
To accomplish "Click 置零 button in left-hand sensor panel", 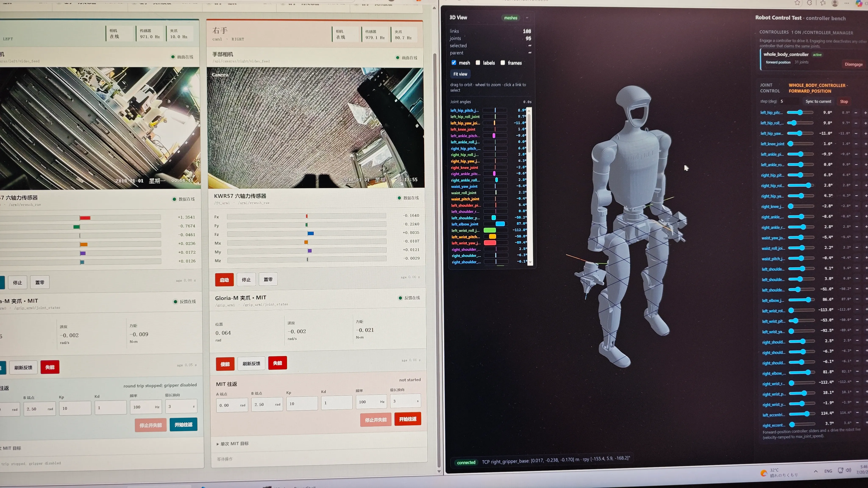I will pyautogui.click(x=40, y=282).
